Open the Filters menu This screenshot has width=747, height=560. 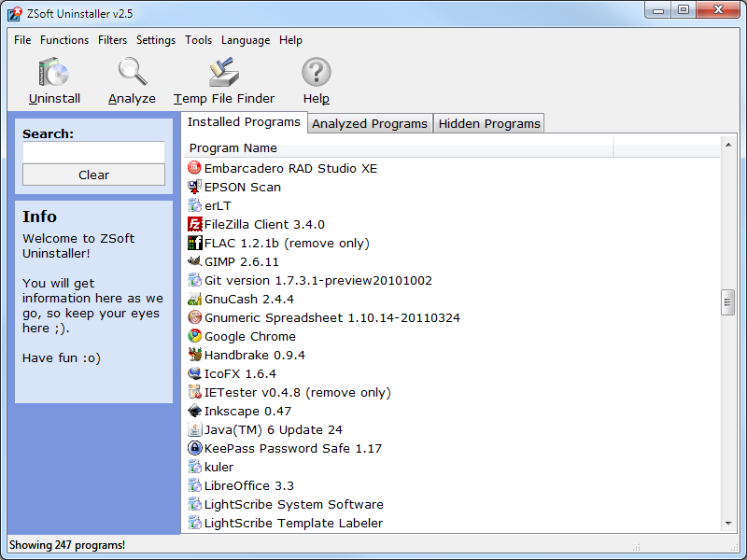pos(113,40)
